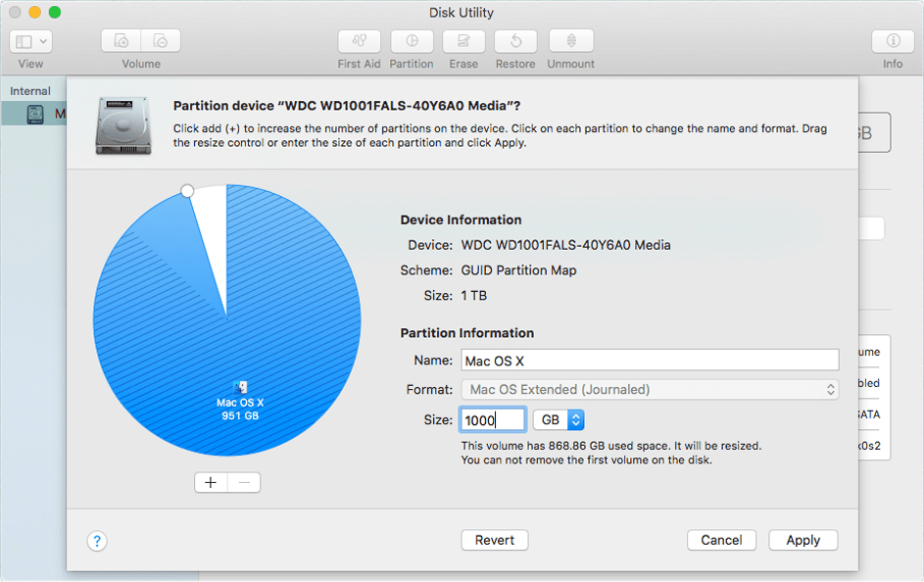Cancel the partition dialog
This screenshot has width=924, height=582.
[x=721, y=540]
